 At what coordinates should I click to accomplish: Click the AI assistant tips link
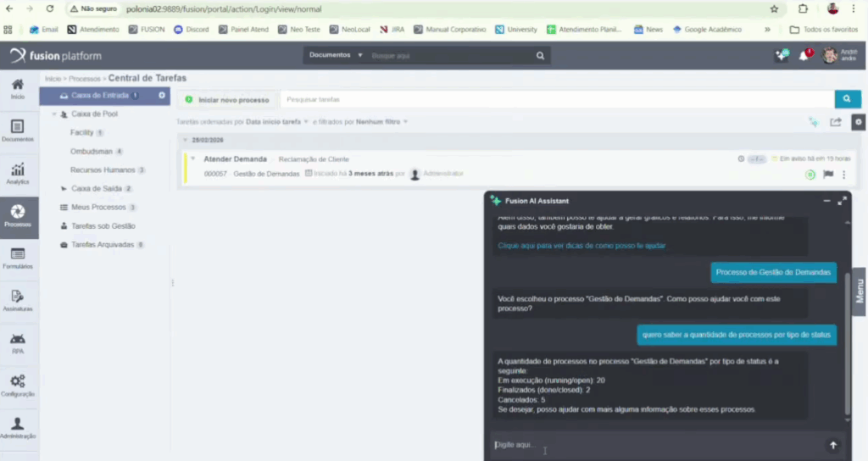581,246
